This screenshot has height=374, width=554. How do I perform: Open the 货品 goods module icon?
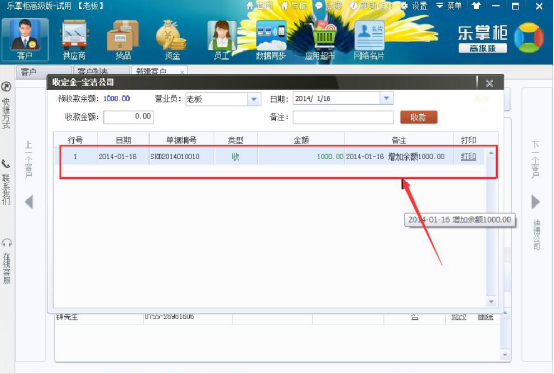[x=123, y=40]
